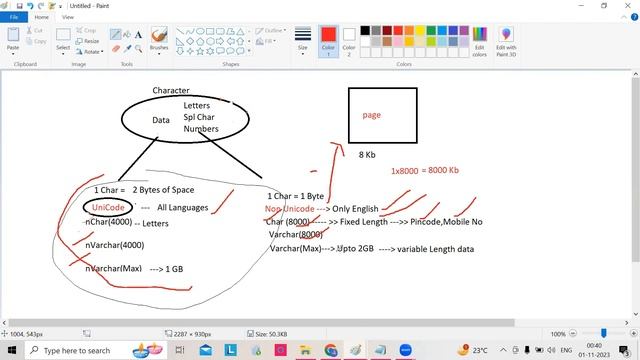Open the Resize dialog
The image size is (640, 360).
click(87, 41)
